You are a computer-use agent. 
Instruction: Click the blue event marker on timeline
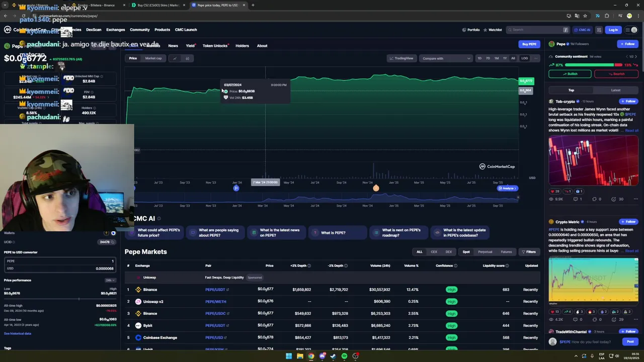pyautogui.click(x=236, y=188)
